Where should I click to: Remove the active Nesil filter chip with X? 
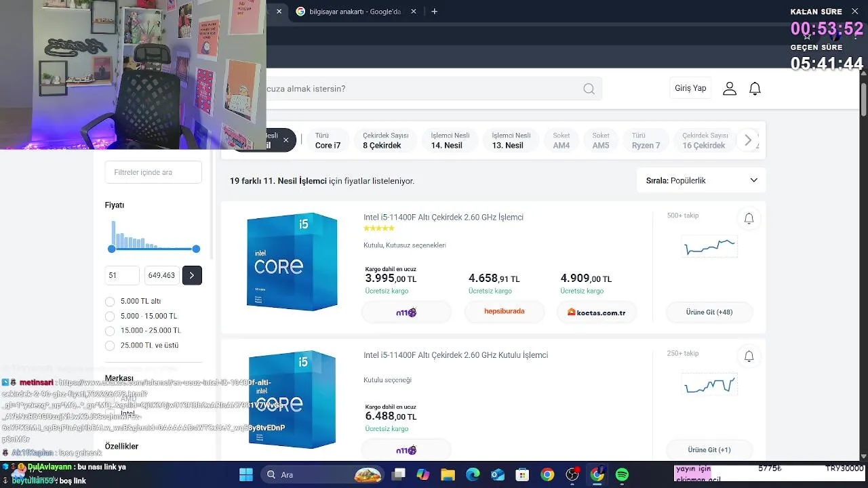point(286,140)
